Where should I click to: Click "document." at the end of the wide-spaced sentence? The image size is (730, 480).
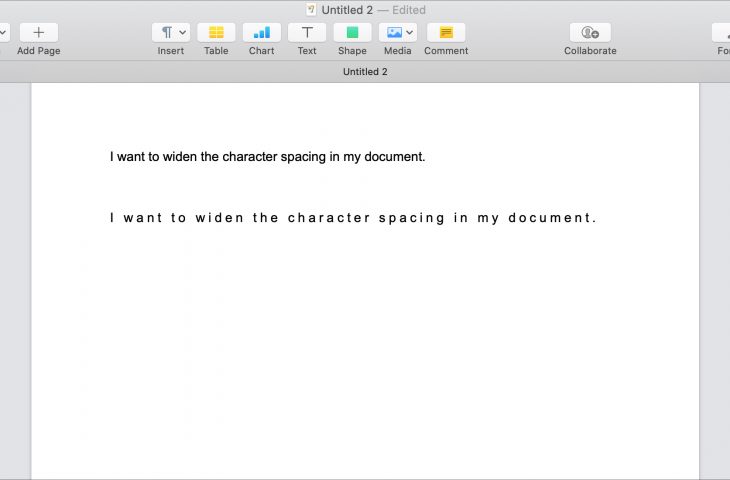coord(552,218)
